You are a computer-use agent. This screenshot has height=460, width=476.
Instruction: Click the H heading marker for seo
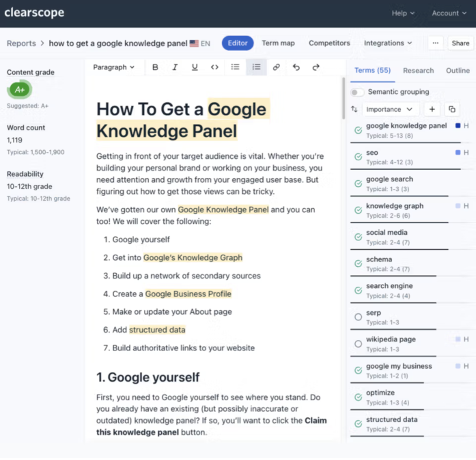[466, 152]
